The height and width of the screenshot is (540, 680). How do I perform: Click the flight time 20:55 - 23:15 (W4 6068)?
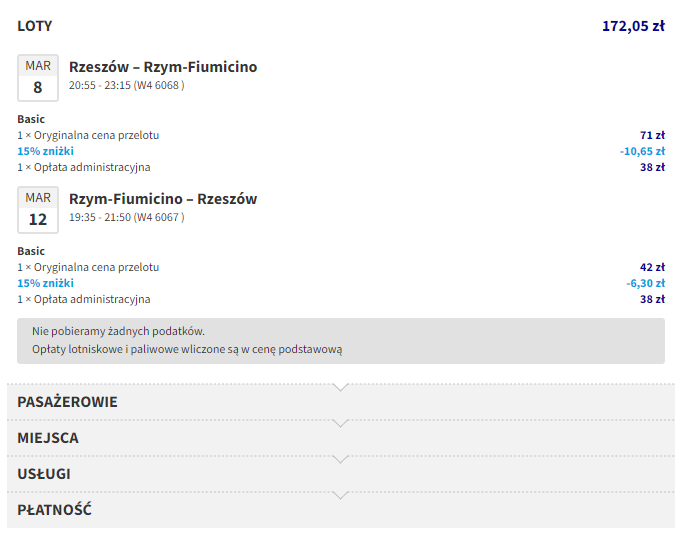point(126,86)
